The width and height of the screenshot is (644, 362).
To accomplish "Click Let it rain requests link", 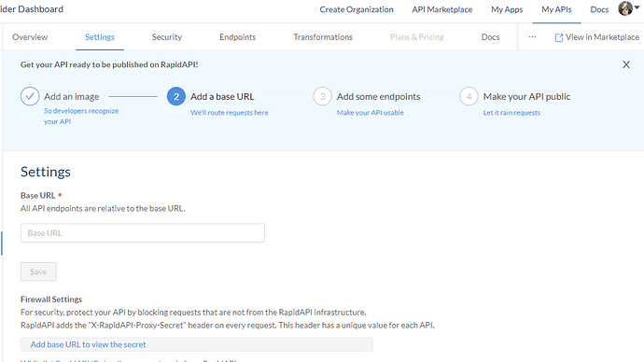I will pyautogui.click(x=511, y=113).
